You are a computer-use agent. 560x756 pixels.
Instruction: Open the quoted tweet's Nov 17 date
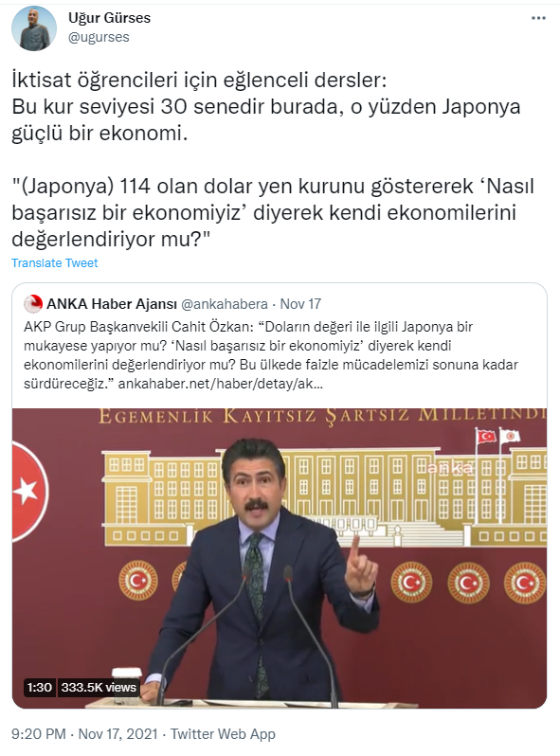300,304
